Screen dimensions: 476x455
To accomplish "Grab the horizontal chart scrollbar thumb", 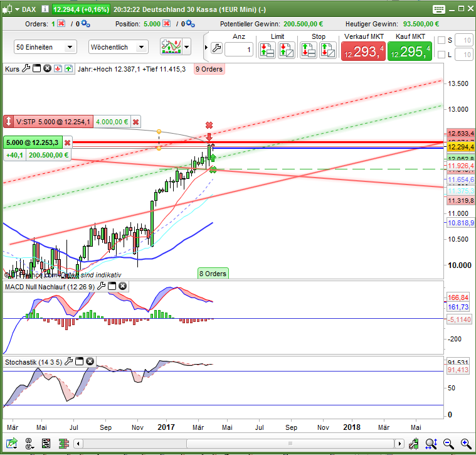I will pyautogui.click(x=290, y=444).
